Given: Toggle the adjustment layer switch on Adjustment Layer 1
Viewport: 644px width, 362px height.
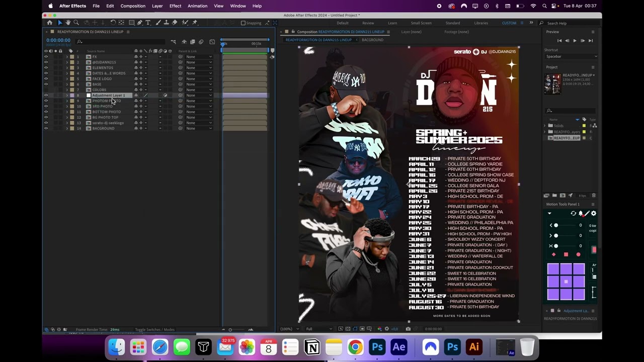Looking at the screenshot, I should 165,96.
